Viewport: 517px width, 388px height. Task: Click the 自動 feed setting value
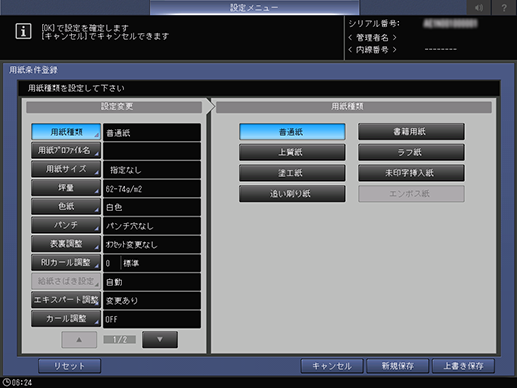coord(152,282)
